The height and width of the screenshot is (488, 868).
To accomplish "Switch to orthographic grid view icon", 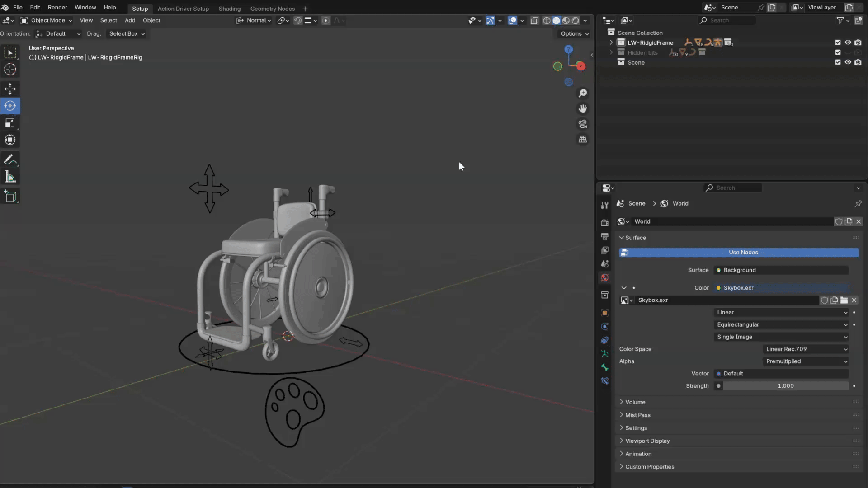I will point(583,139).
